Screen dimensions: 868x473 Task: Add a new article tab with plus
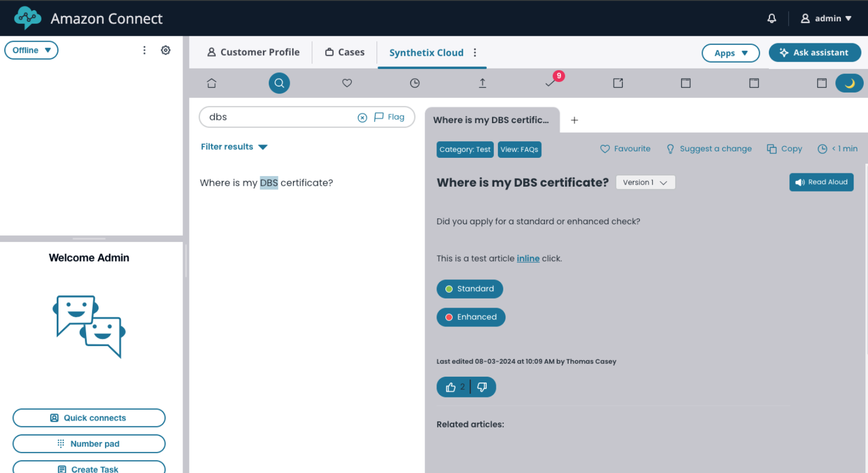pos(574,120)
